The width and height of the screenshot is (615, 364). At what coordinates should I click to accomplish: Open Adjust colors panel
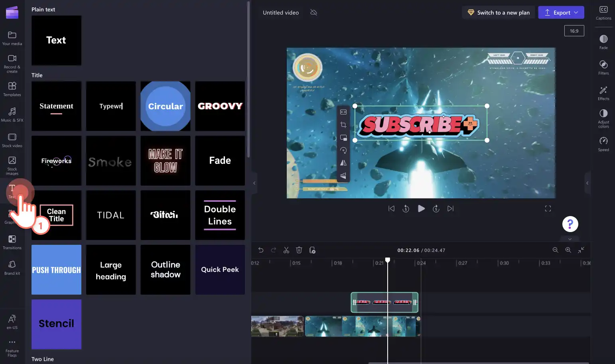click(603, 118)
